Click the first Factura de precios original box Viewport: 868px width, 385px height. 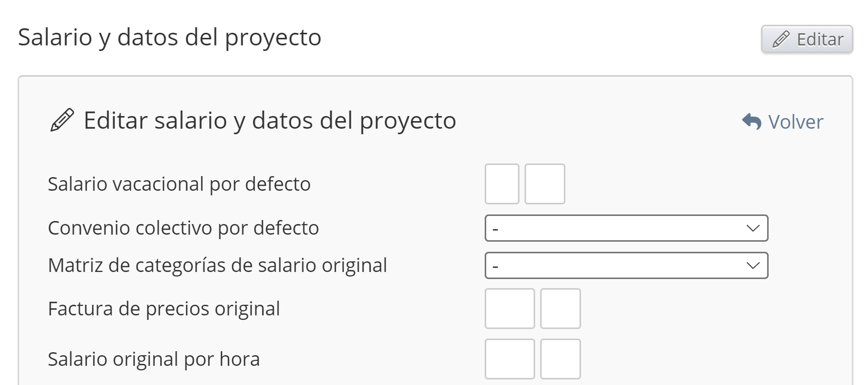pos(509,308)
